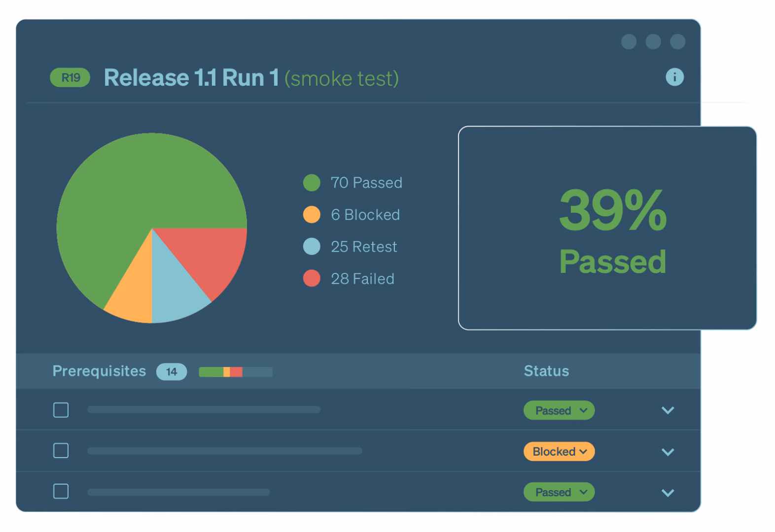Open the Blocked status dropdown
The height and width of the screenshot is (532, 775).
pos(559,452)
